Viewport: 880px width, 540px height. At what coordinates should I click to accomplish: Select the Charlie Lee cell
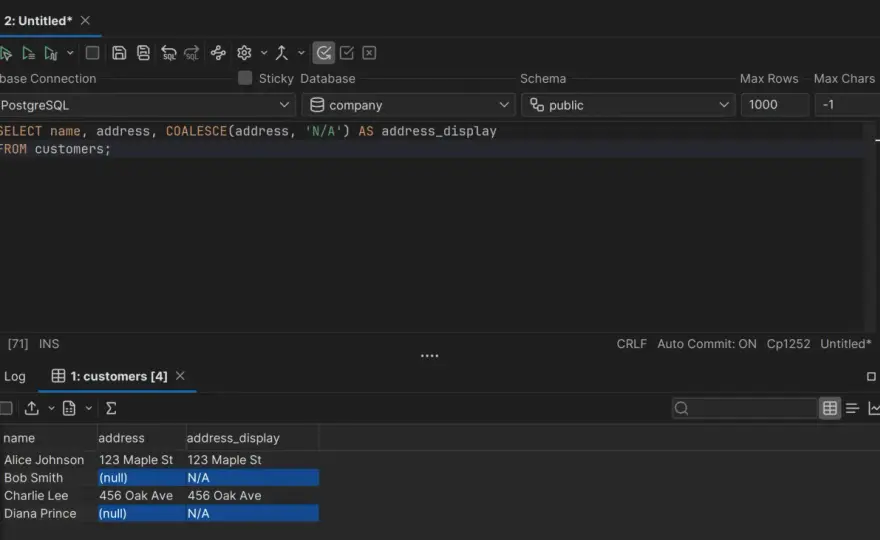point(49,496)
